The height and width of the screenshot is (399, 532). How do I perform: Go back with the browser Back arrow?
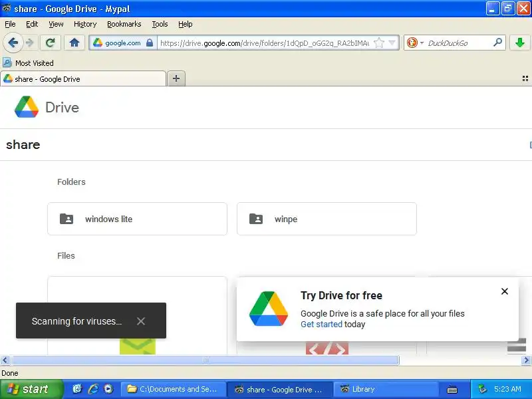[x=13, y=43]
